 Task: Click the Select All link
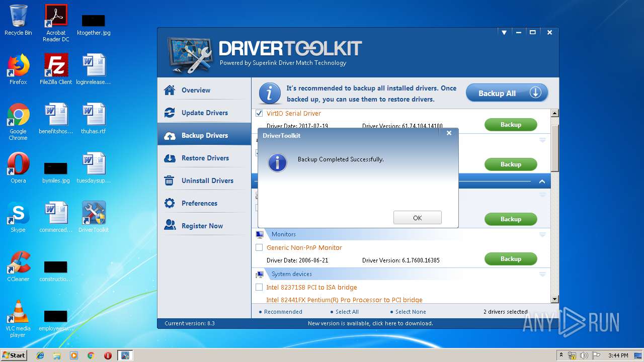pos(347,312)
